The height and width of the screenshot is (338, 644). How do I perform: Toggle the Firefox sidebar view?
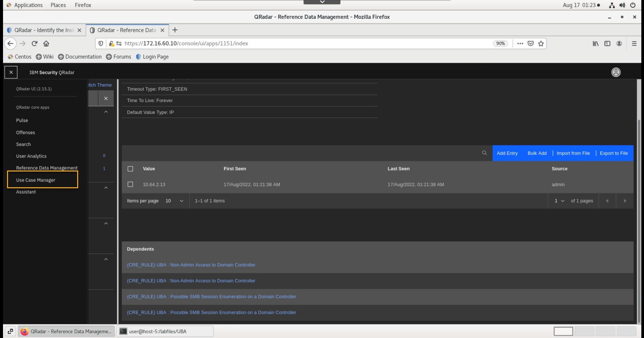[607, 44]
